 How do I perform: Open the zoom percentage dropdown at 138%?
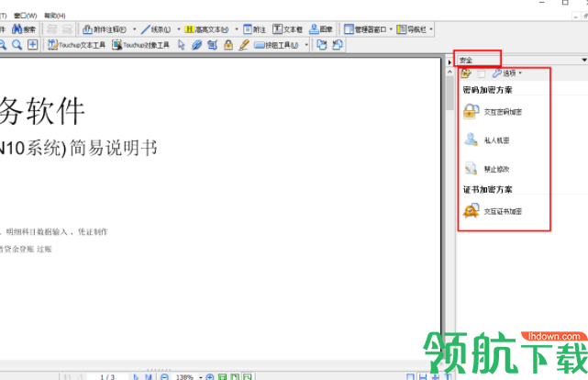201,377
